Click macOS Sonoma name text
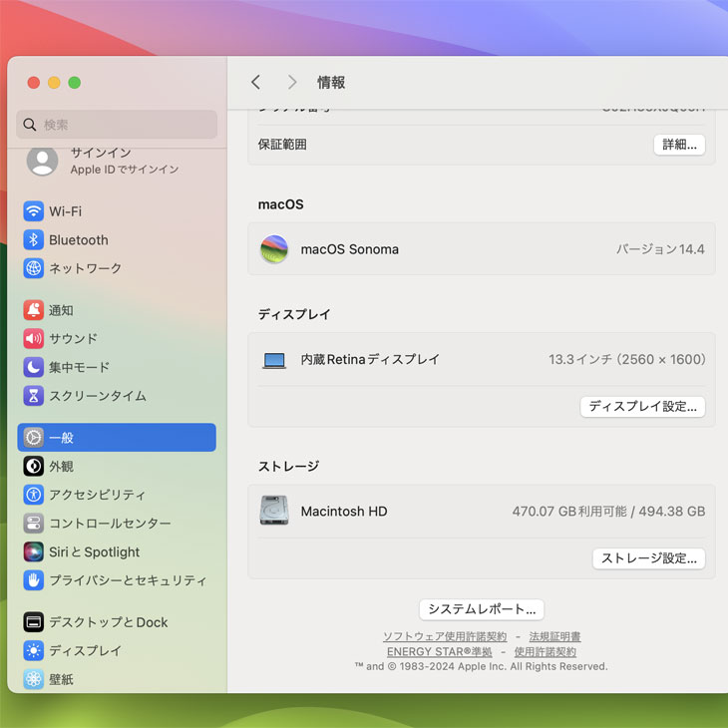This screenshot has width=728, height=728. (350, 249)
